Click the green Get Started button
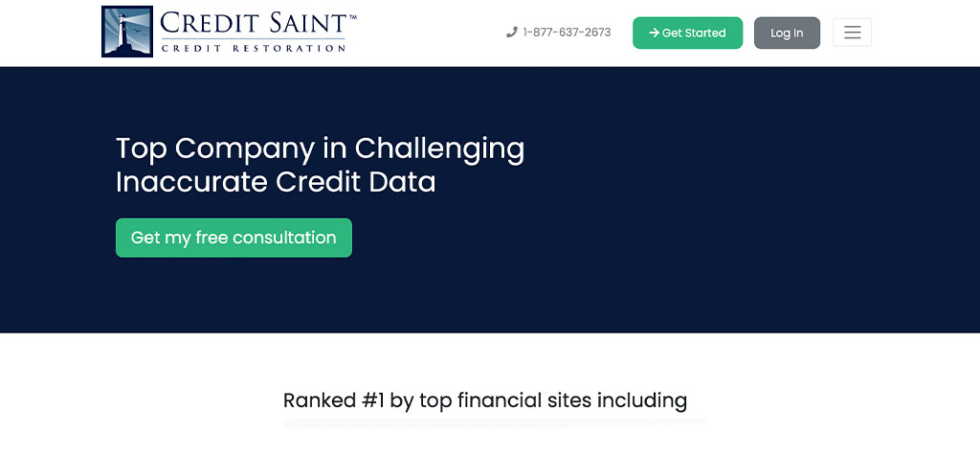Image resolution: width=980 pixels, height=456 pixels. (687, 33)
